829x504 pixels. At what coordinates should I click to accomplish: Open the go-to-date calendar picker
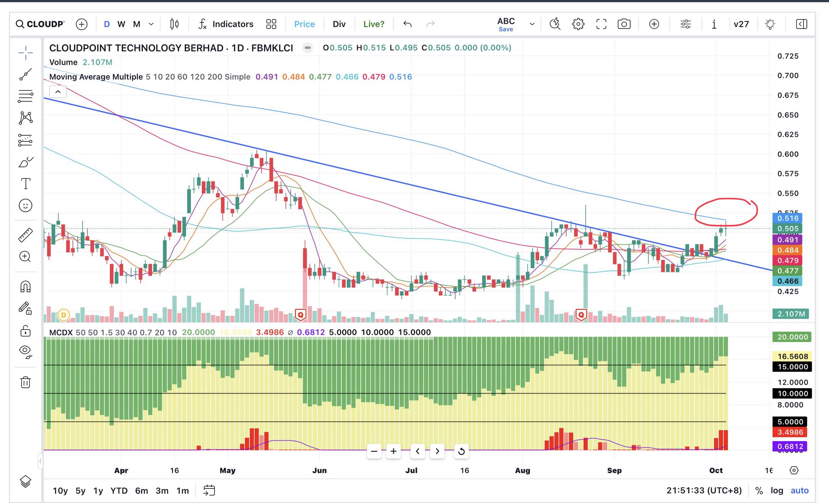[209, 490]
